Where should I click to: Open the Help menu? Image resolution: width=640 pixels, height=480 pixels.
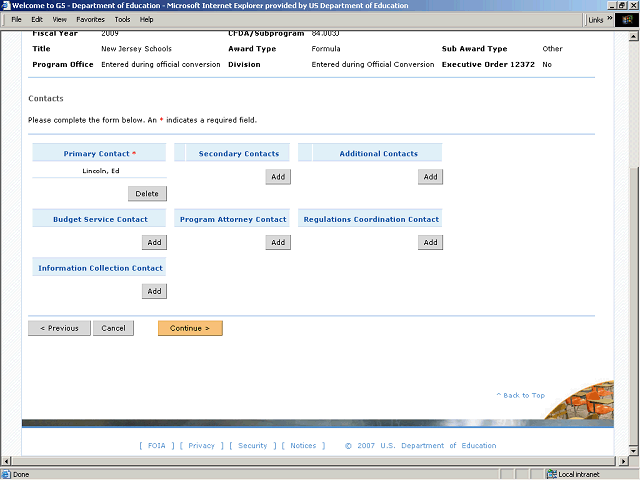coord(146,19)
